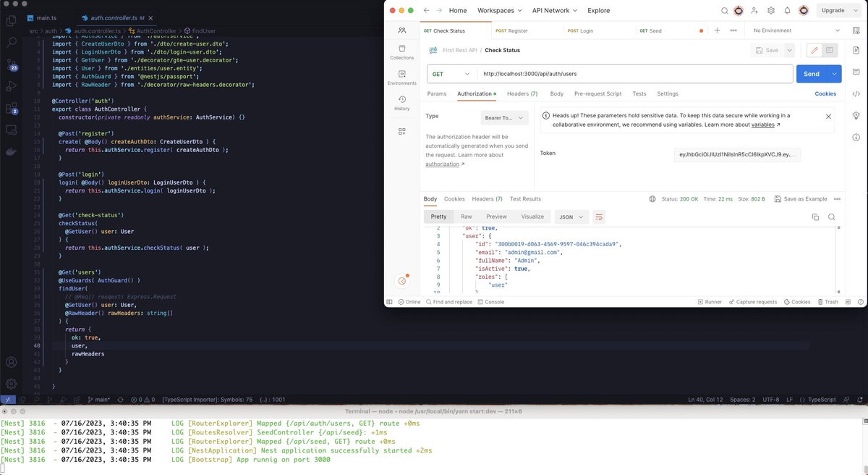Click the Upgrade button
The image size is (868, 475).
pos(839,11)
